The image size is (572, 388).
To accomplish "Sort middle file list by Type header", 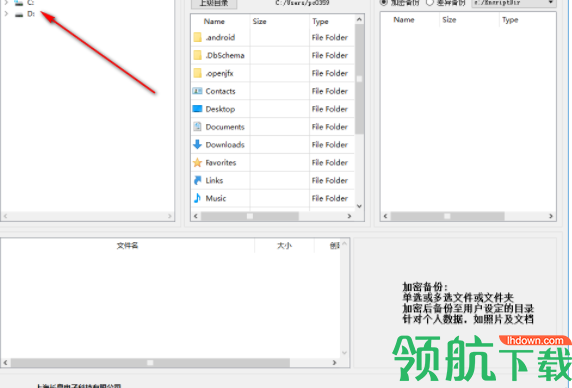I will click(320, 22).
